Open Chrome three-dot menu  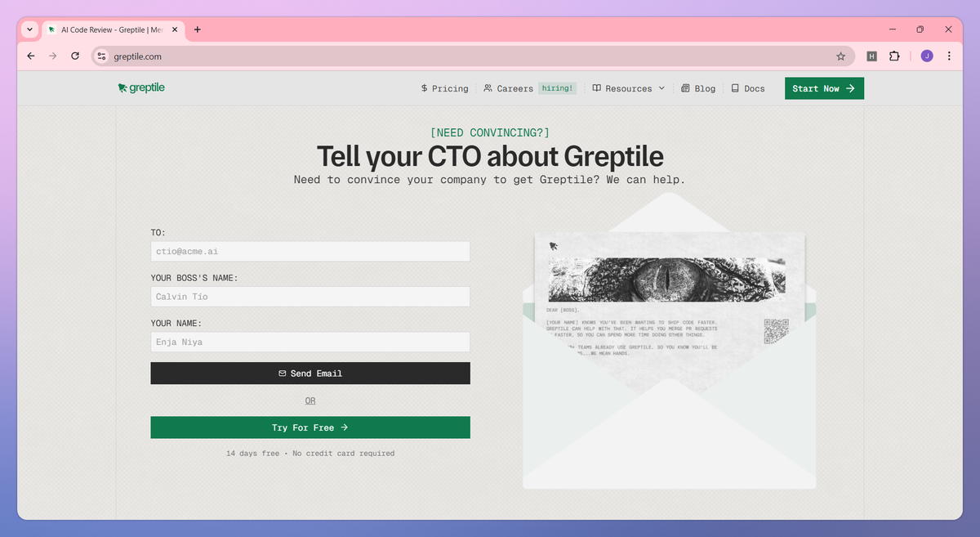point(949,56)
